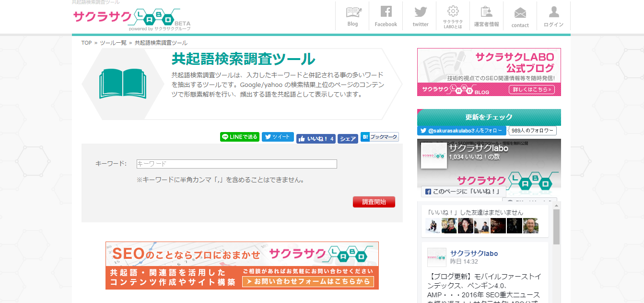Open the サクラサクlabo post author link
Image resolution: width=644 pixels, height=303 pixels.
474,253
